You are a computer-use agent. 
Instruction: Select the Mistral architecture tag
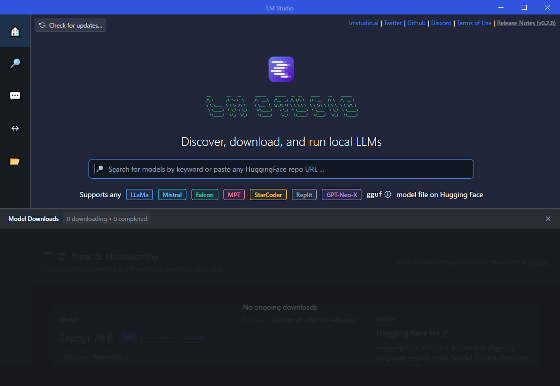[x=172, y=195]
